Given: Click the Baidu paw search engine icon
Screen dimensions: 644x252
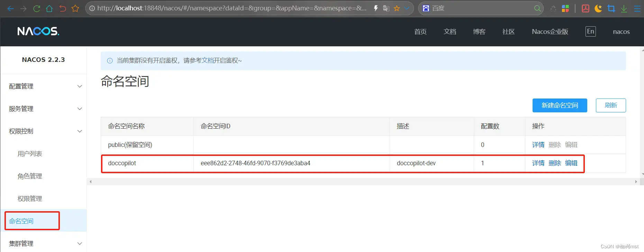Looking at the screenshot, I should point(426,8).
